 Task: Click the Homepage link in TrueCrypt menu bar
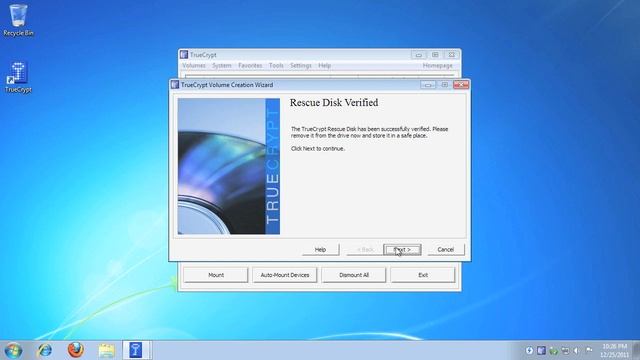(438, 65)
